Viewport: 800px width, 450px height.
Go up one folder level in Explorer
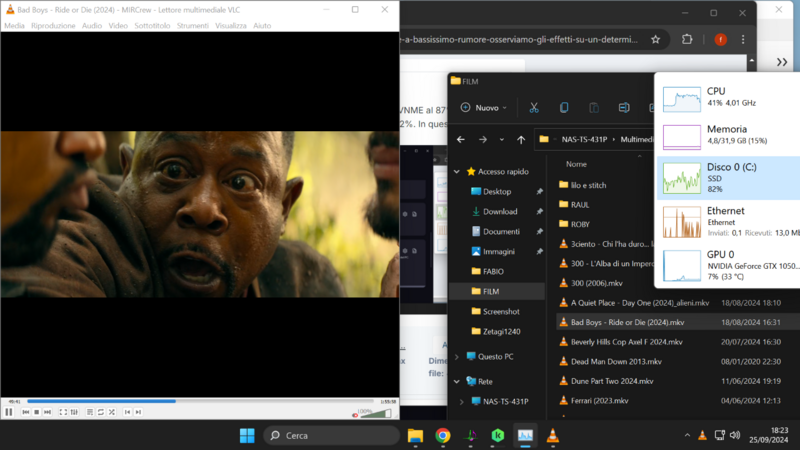[521, 140]
